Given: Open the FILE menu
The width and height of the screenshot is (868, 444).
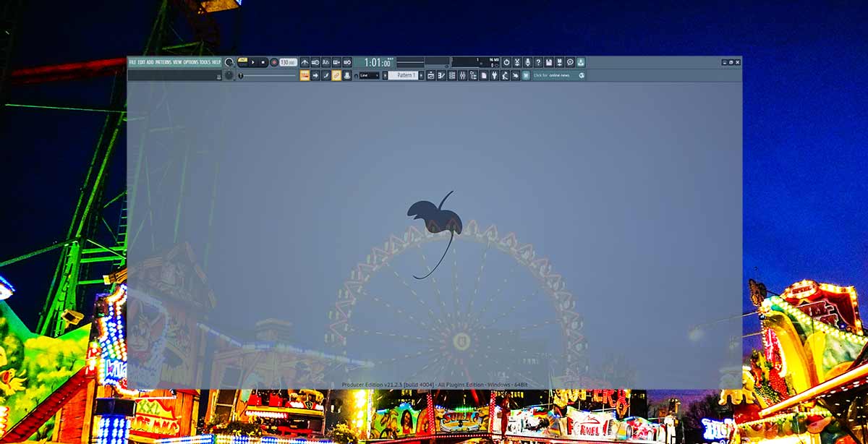Looking at the screenshot, I should (132, 62).
